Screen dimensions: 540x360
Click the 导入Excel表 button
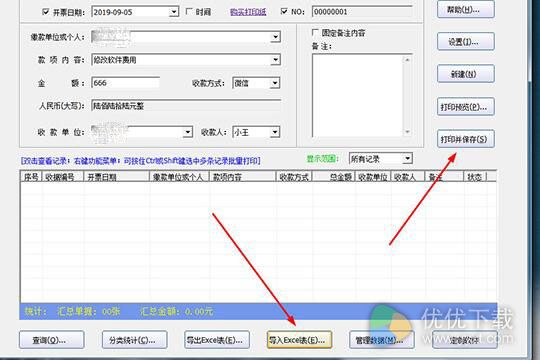click(x=299, y=340)
